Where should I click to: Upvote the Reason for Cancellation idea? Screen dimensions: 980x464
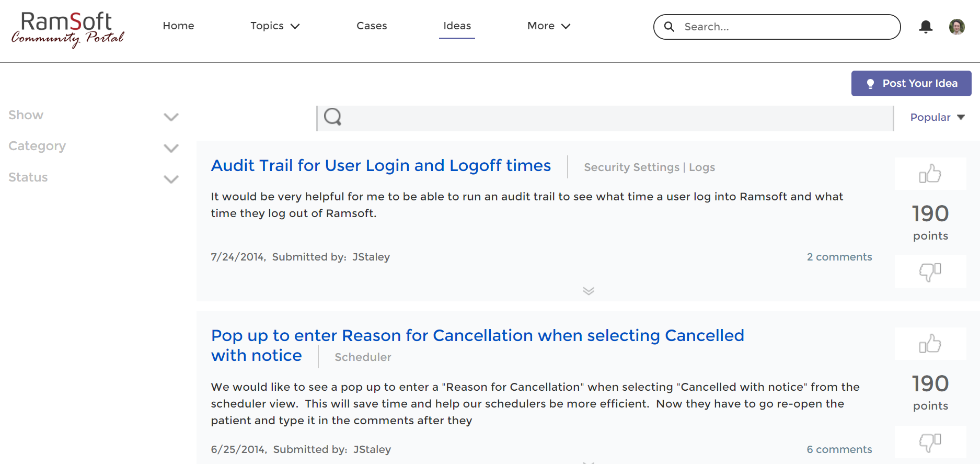[x=930, y=344]
